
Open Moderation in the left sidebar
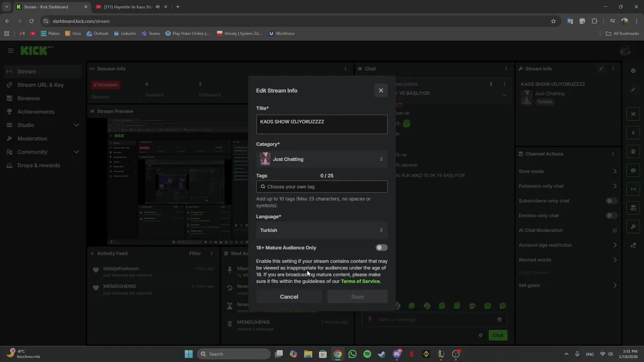tap(42, 138)
